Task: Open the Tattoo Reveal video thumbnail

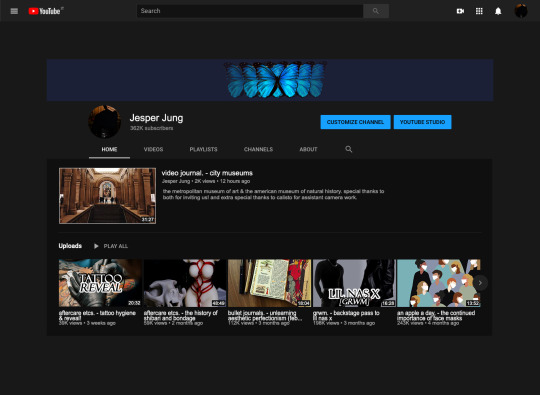Action: point(100,283)
